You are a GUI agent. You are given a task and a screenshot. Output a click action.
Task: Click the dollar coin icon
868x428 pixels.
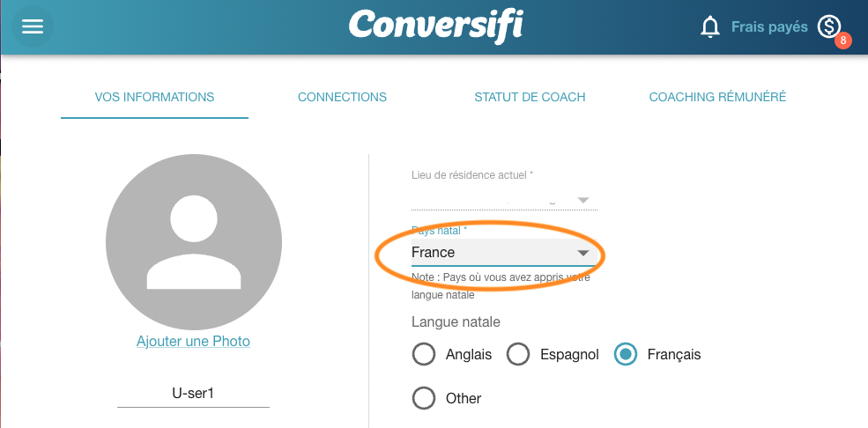(x=828, y=26)
